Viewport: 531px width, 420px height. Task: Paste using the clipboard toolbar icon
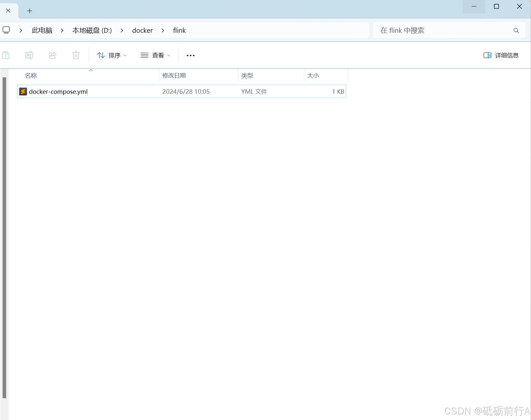coord(6,55)
